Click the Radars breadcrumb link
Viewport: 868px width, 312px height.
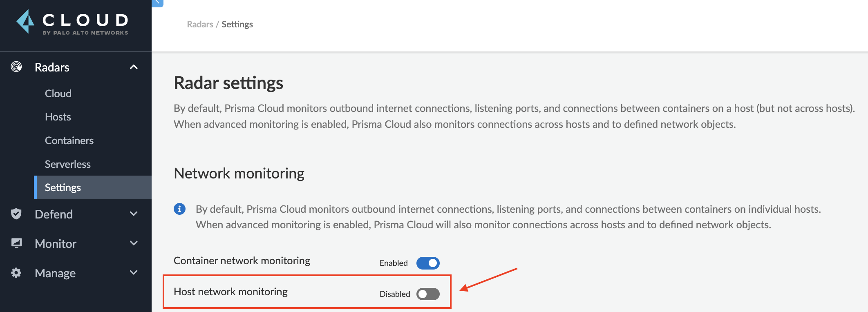click(200, 25)
